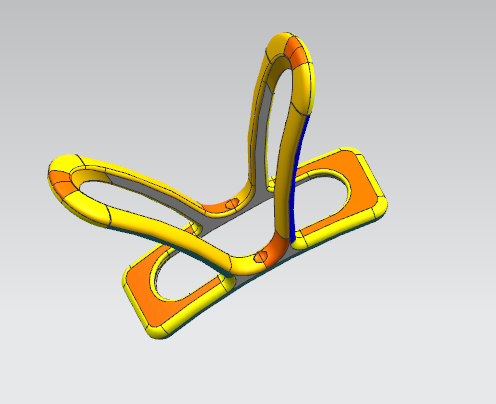Screen dimensions: 496x404
Task: Click the orange patch at the left loop's tip
Action: point(63,184)
